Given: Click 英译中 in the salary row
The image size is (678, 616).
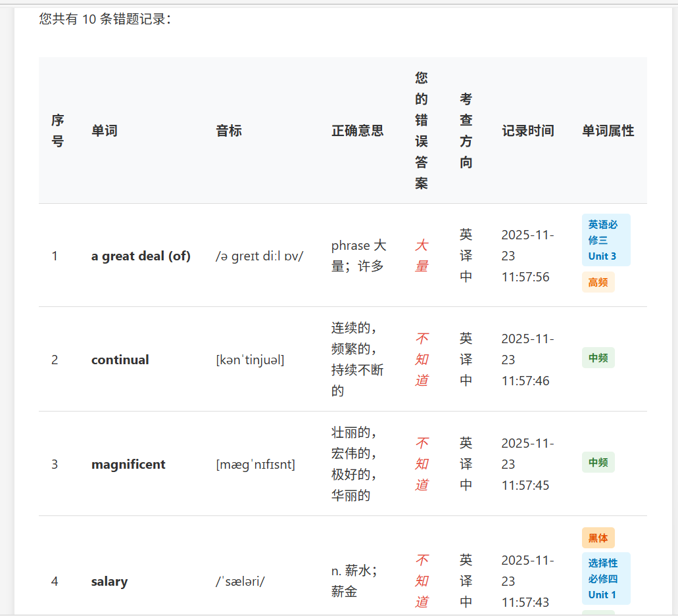Looking at the screenshot, I should (x=466, y=581).
